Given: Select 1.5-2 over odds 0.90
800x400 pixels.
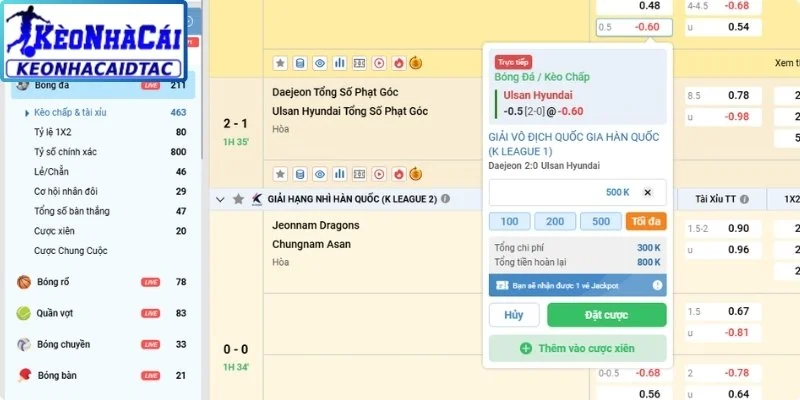Looking at the screenshot, I should [723, 229].
